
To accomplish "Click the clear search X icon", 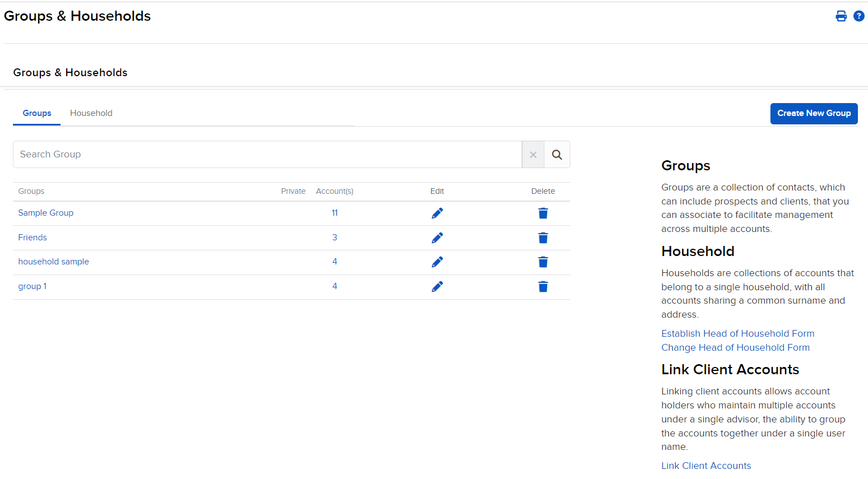I will click(x=533, y=154).
